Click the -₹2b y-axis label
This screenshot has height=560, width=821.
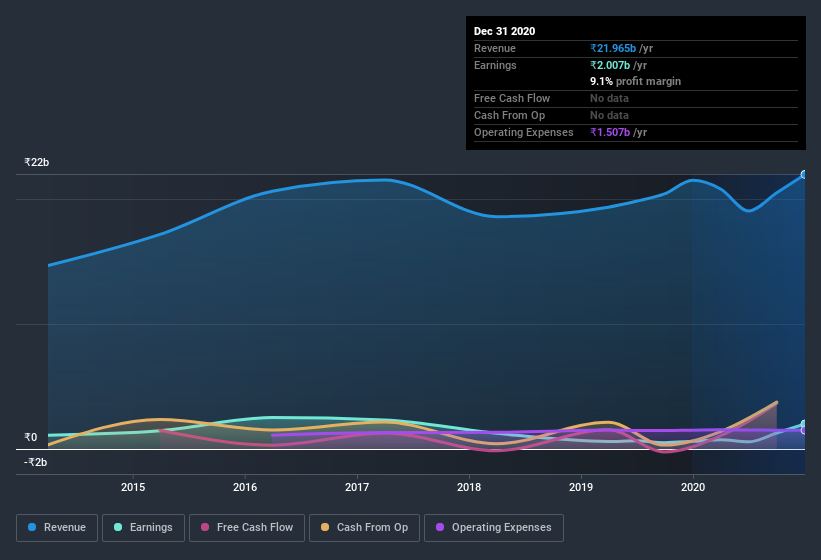36,462
